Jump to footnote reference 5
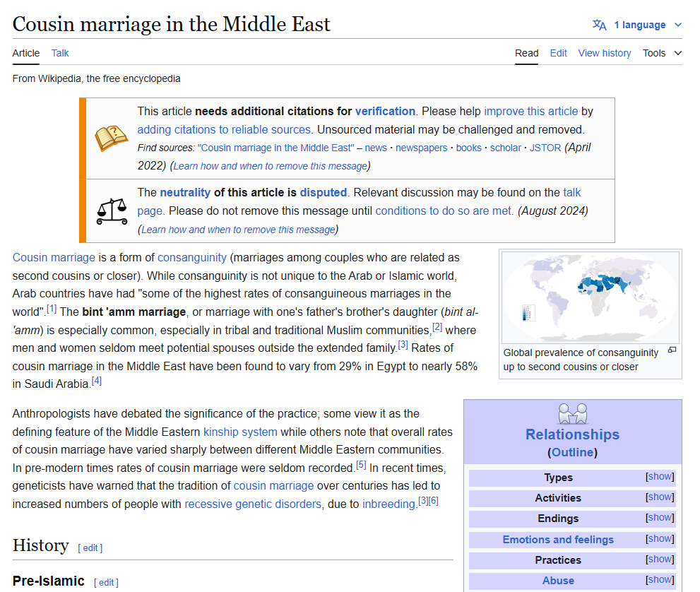This screenshot has height=592, width=700. tap(361, 465)
